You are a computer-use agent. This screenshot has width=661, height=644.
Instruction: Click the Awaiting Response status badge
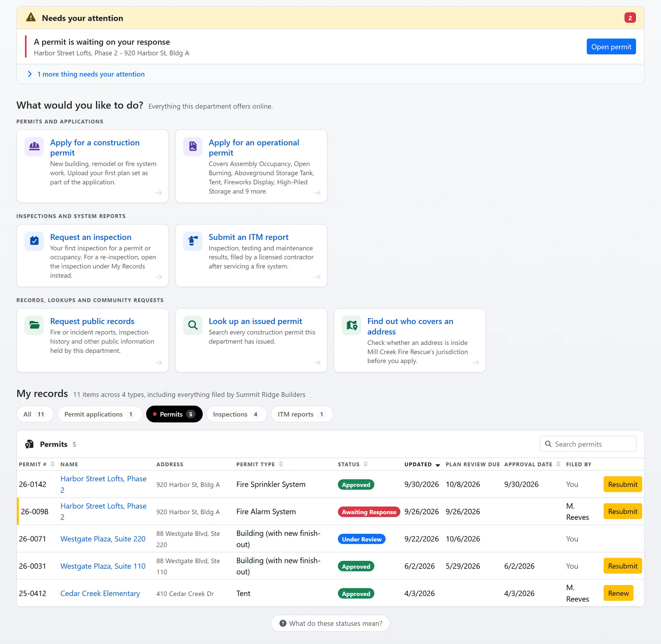[369, 512]
